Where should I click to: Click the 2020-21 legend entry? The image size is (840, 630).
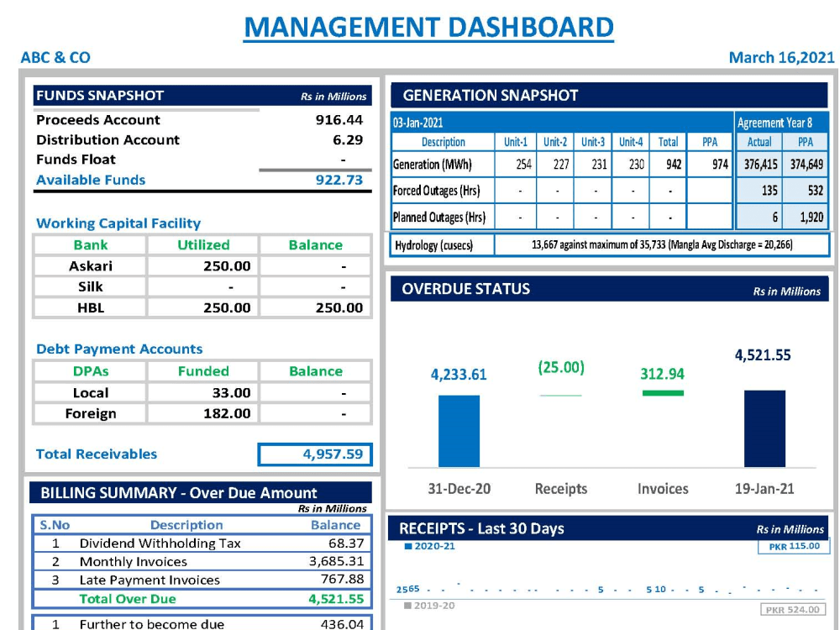pyautogui.click(x=429, y=546)
